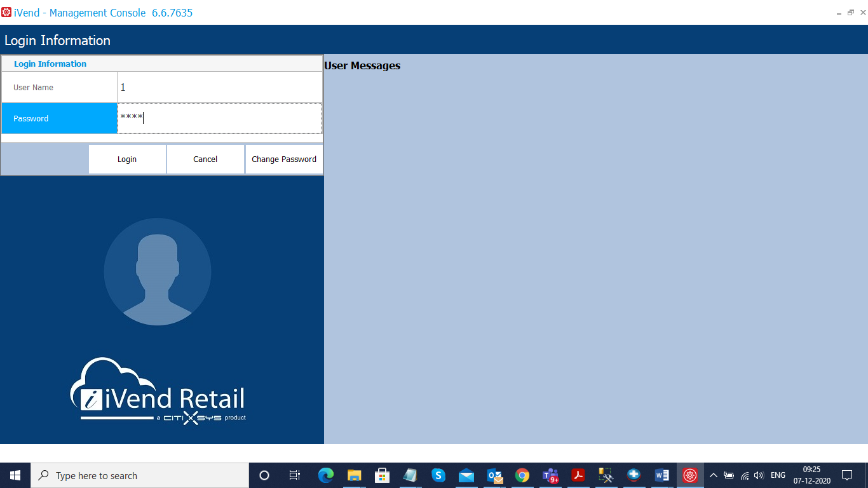This screenshot has width=868, height=488.
Task: Select the User Name label cell
Action: (x=59, y=87)
